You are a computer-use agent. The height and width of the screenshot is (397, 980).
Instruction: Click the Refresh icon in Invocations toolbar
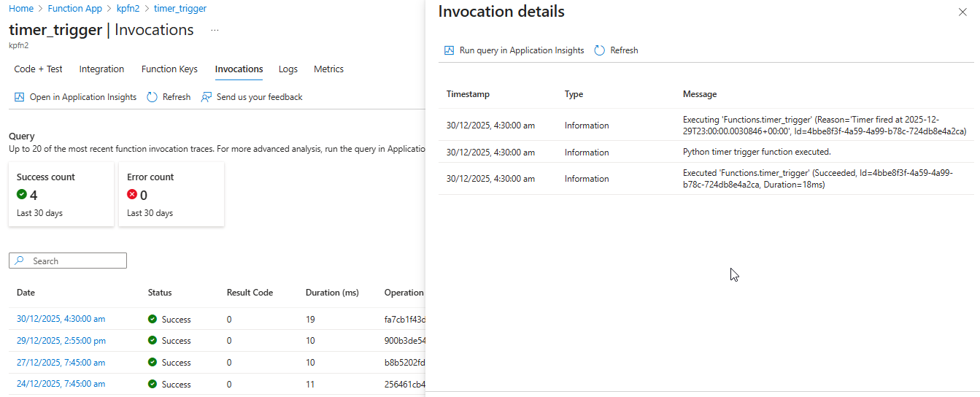[x=152, y=97]
